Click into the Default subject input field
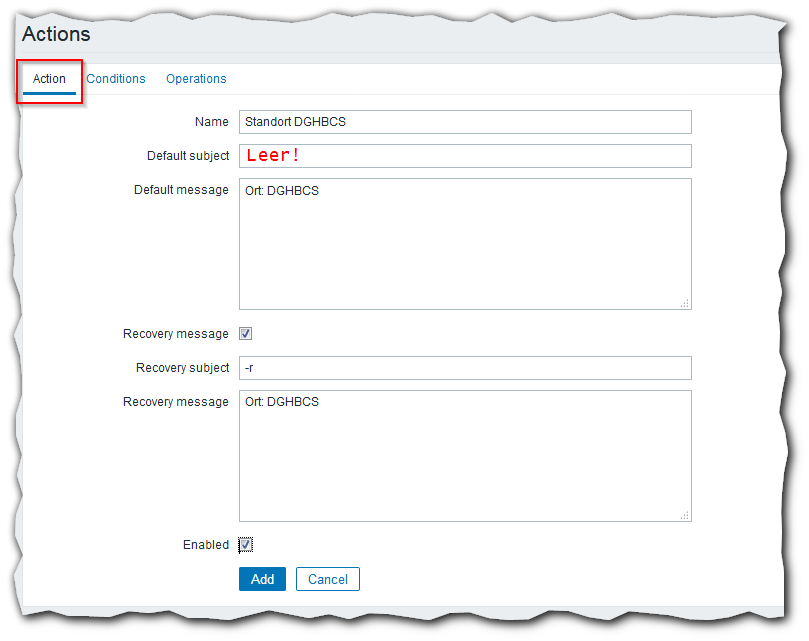 [465, 156]
